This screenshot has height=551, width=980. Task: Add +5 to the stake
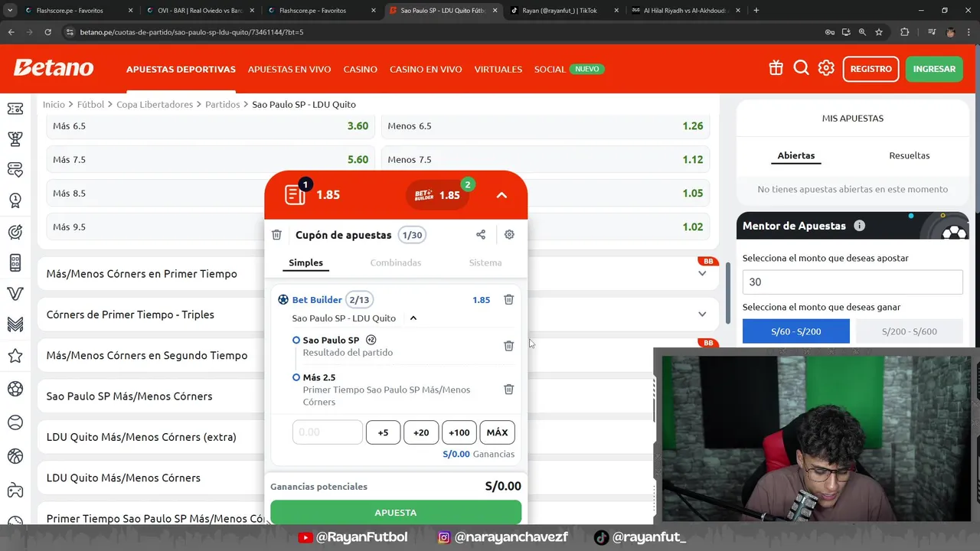pyautogui.click(x=383, y=432)
